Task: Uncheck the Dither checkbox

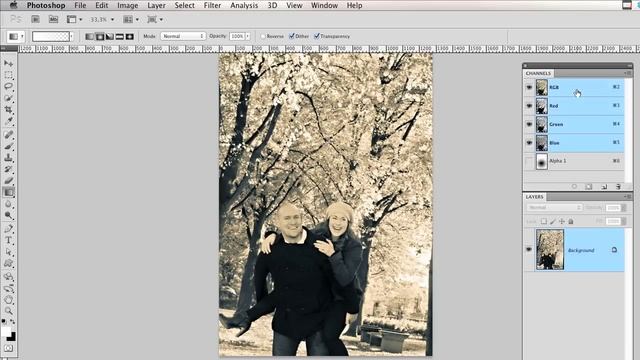Action: [291, 36]
